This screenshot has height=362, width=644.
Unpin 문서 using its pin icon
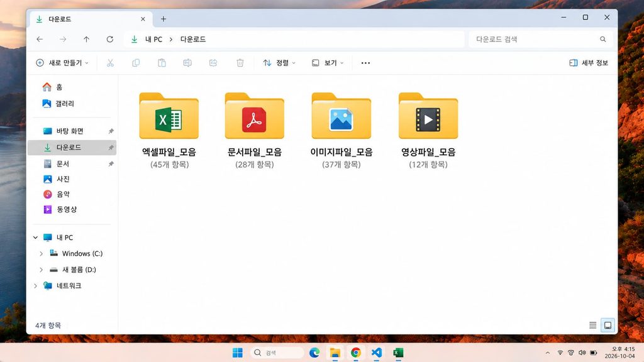(111, 164)
